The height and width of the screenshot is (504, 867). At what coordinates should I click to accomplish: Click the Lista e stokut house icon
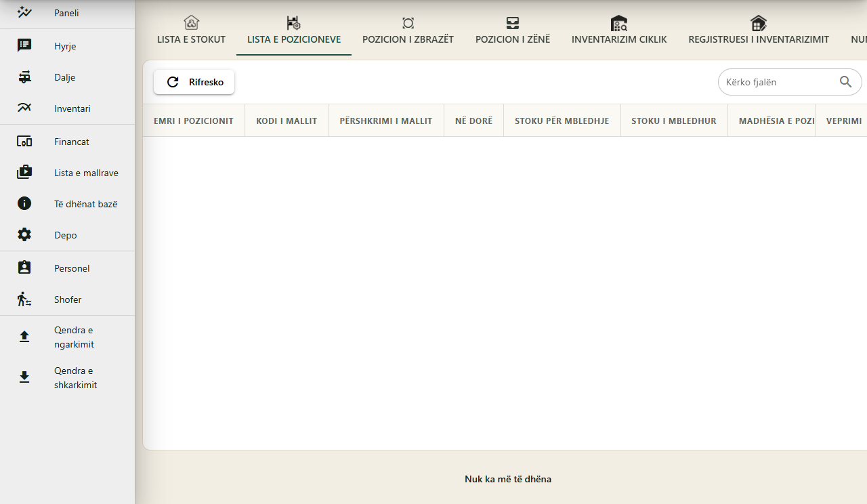(192, 22)
